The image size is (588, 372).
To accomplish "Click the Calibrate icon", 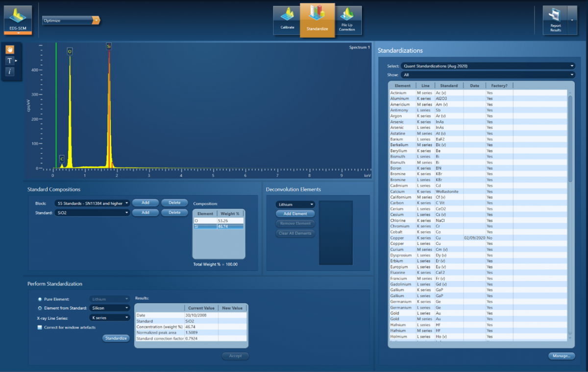I will tap(287, 20).
